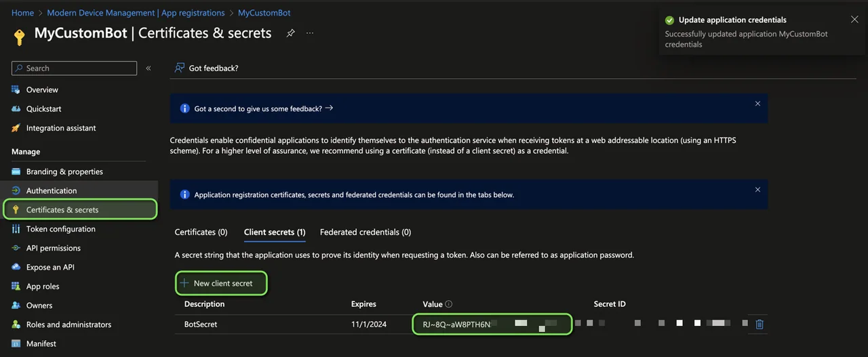Open Overview in the sidebar
Screen dimensions: 868x357
[x=42, y=89]
